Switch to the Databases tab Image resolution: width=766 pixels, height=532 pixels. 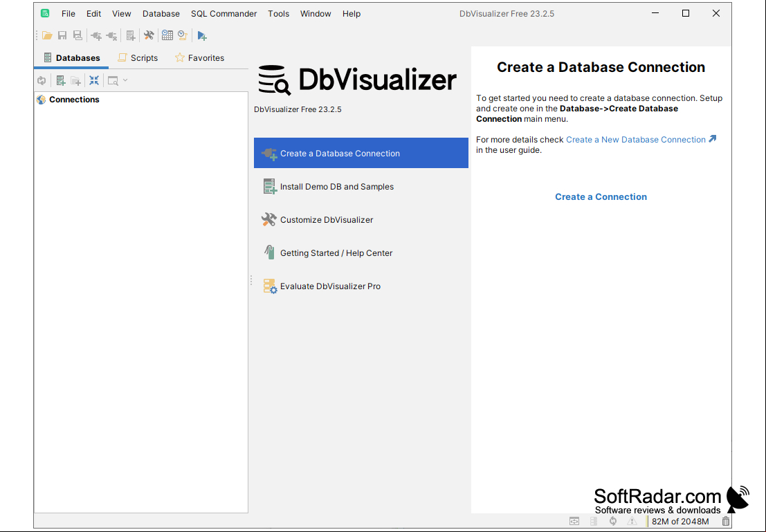(x=72, y=57)
